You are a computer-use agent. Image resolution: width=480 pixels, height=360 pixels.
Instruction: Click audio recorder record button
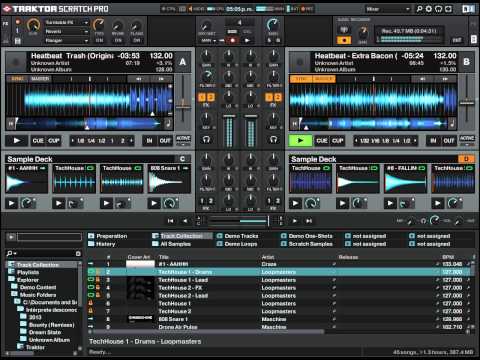[344, 41]
